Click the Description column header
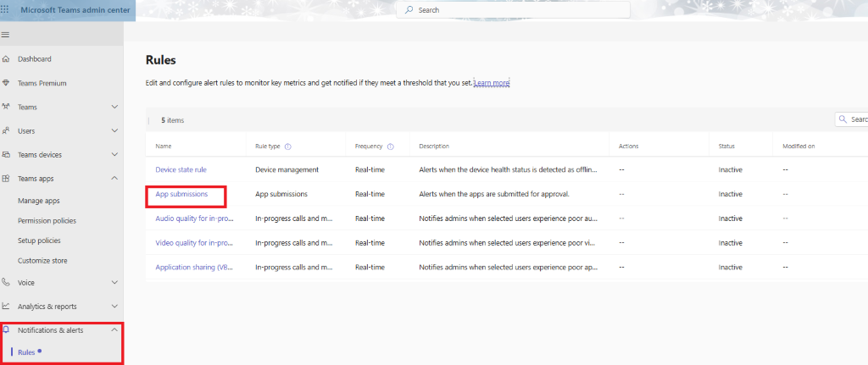 click(434, 147)
